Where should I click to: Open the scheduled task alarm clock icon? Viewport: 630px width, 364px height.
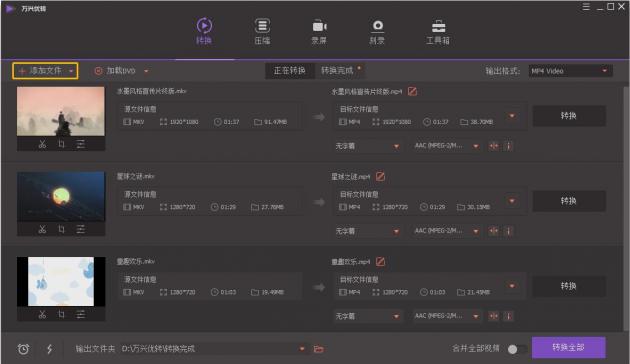23,349
